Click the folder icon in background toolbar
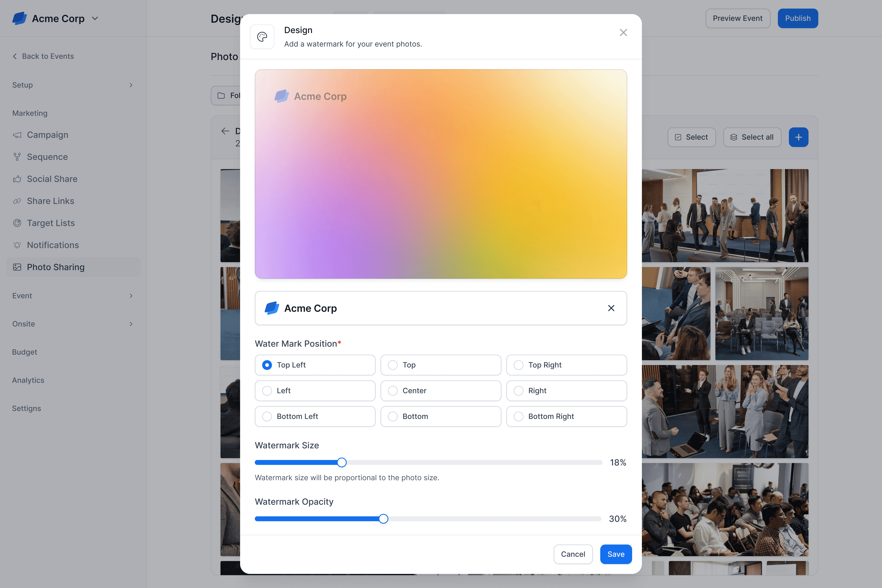Screen dimensions: 882x588 coord(221,96)
